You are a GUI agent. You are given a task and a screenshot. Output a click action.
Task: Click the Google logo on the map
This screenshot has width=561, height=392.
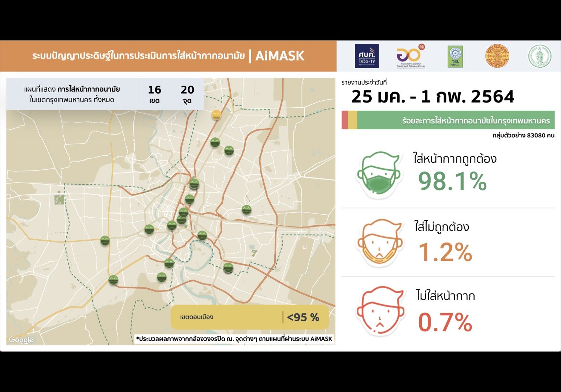(x=21, y=340)
